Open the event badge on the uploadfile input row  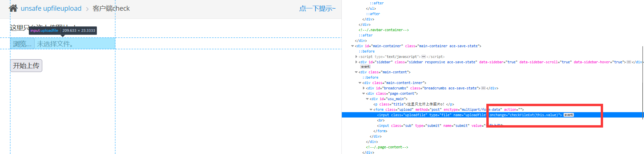pos(569,115)
